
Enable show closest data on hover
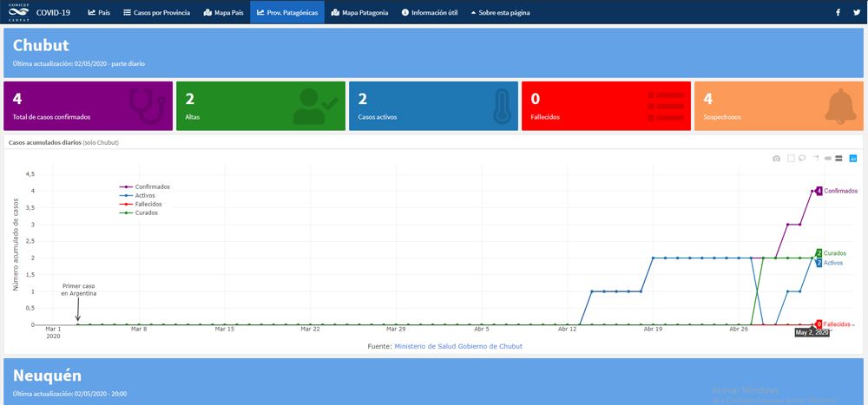tap(828, 159)
